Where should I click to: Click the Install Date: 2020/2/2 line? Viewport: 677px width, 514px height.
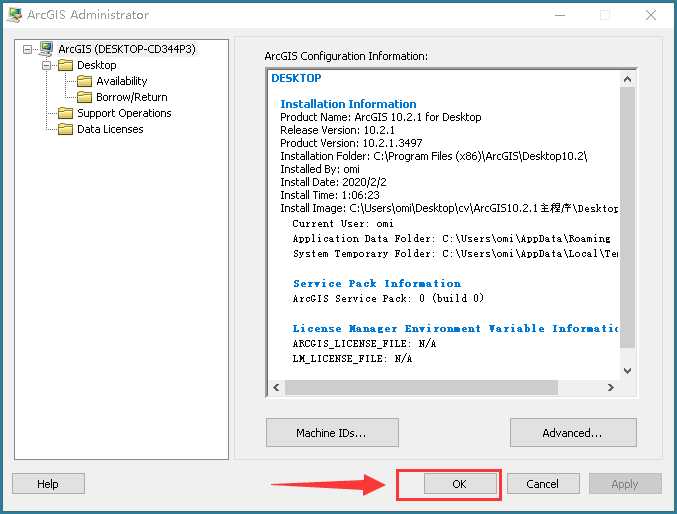click(333, 182)
